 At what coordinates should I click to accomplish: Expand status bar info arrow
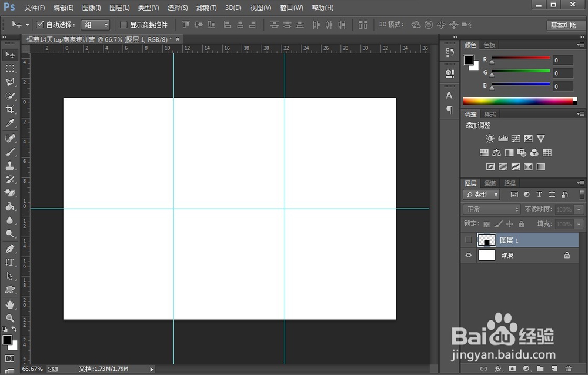(152, 369)
